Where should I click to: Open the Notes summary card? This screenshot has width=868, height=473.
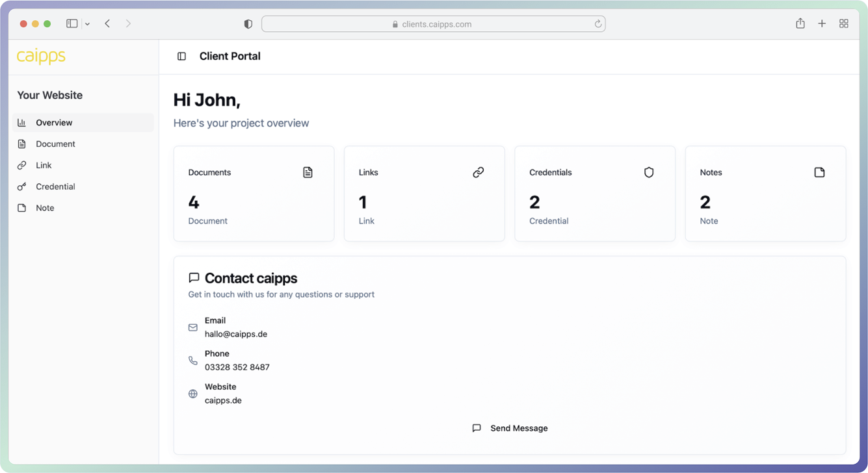(766, 194)
